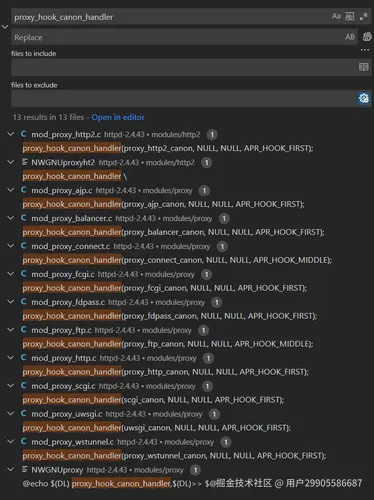374x500 pixels.
Task: Collapse mod_proxy_fdpass.c result group
Action: click(11, 302)
